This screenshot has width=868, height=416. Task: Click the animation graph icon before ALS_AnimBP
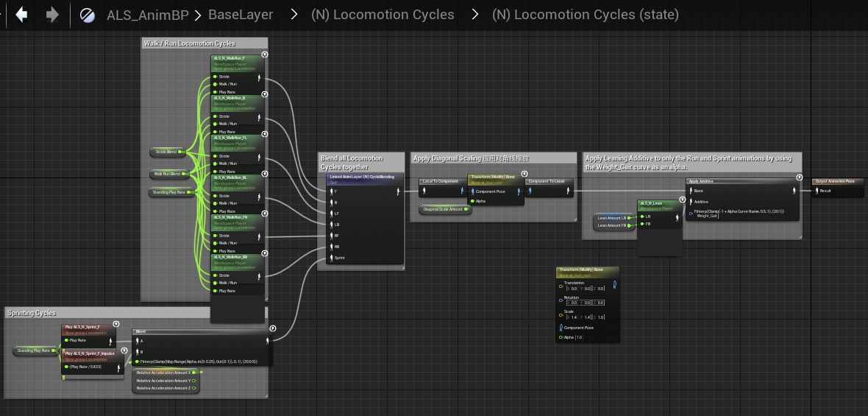[88, 15]
